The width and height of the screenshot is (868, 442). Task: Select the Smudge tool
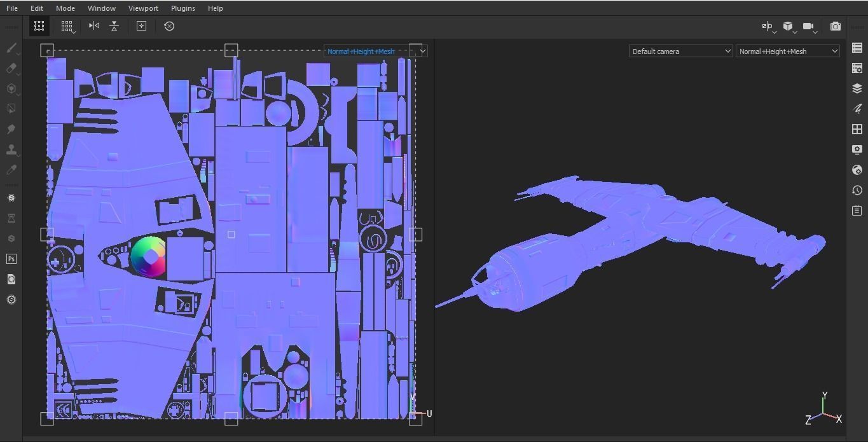click(11, 129)
